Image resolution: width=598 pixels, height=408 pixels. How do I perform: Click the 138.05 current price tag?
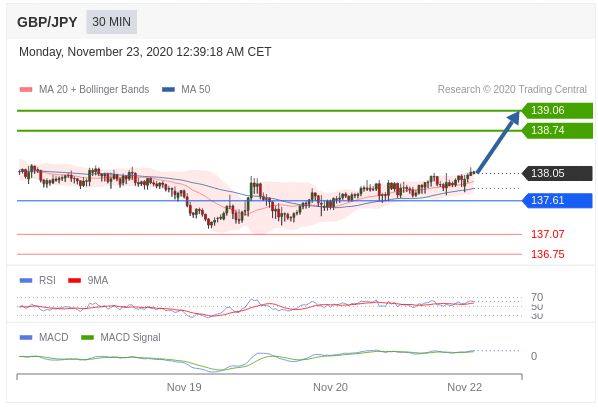click(x=557, y=173)
